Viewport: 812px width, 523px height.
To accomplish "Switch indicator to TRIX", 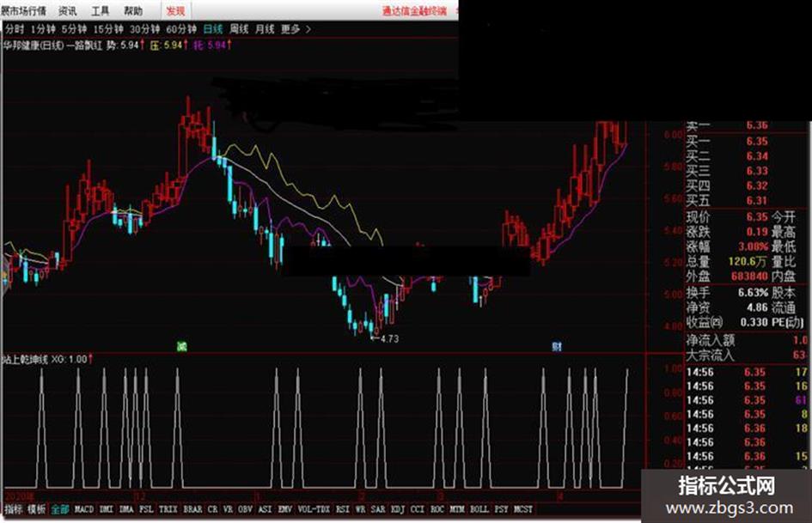I will tap(168, 509).
